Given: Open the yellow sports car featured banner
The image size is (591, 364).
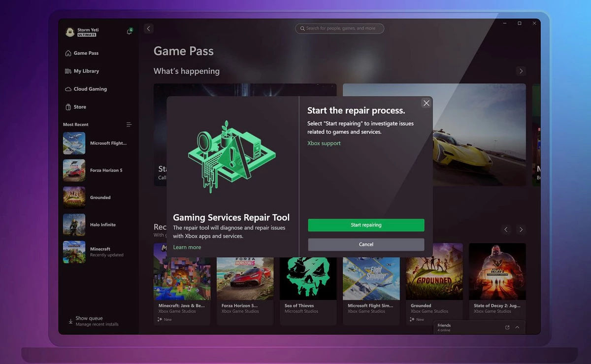Looking at the screenshot, I should coord(434,134).
